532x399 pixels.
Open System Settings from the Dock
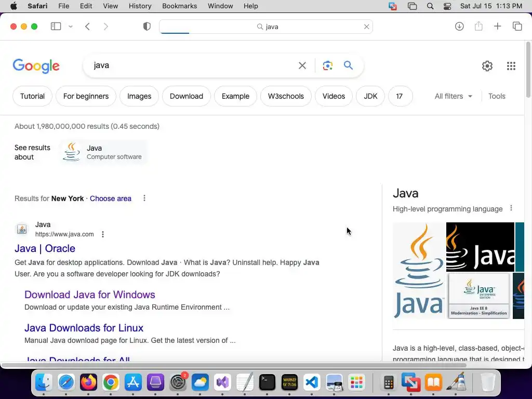178,382
